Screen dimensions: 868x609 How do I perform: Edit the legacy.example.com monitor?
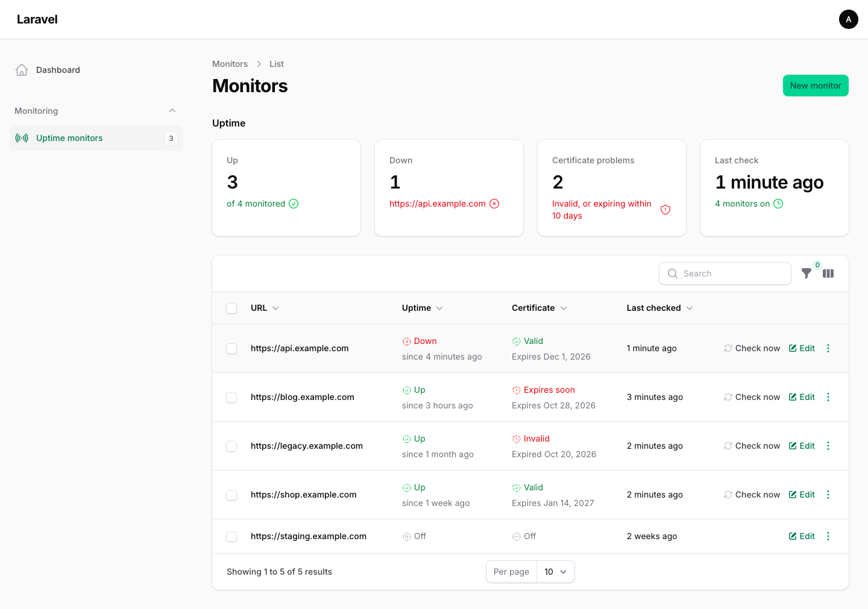pyautogui.click(x=802, y=446)
